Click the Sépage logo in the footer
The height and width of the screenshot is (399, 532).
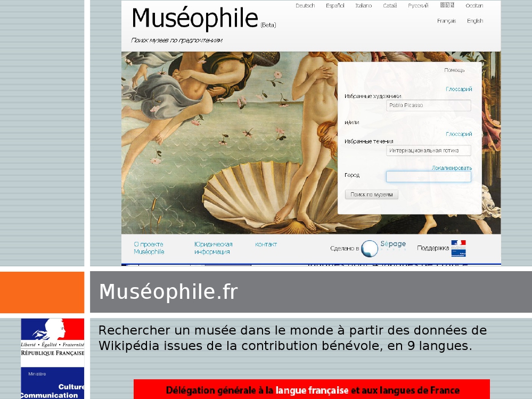383,248
